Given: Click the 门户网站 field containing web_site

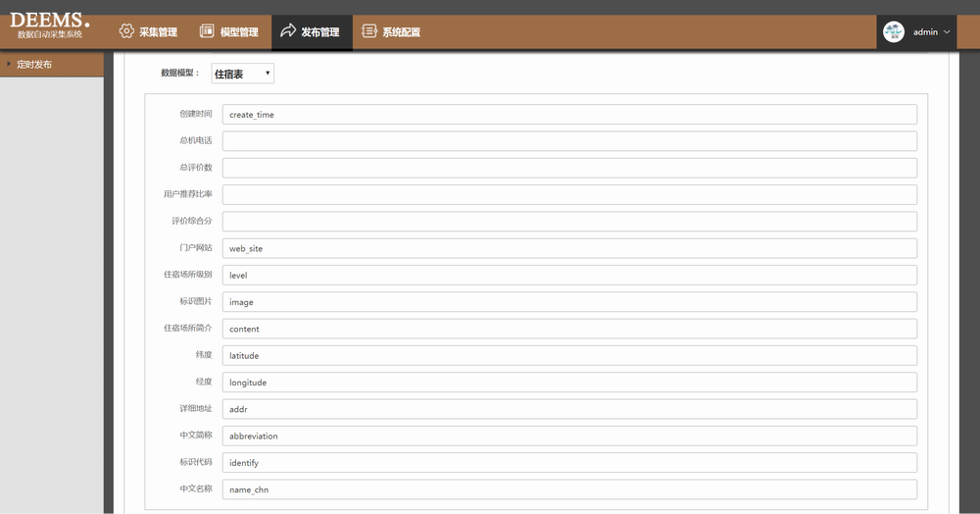Looking at the screenshot, I should pos(569,248).
